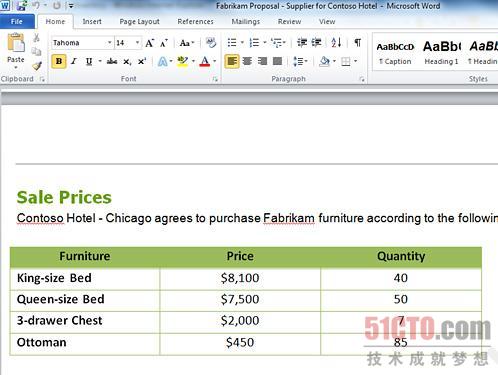This screenshot has height=375, width=498.
Task: Expand the Font dialog launcher
Action: 215,79
